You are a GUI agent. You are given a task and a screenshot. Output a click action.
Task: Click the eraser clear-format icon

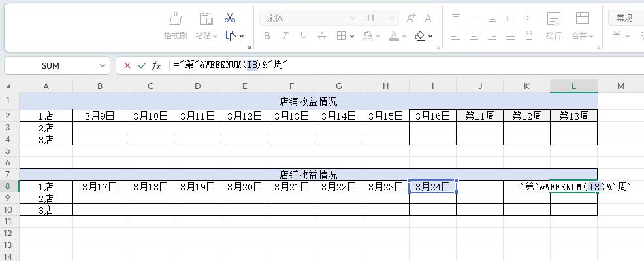click(420, 36)
